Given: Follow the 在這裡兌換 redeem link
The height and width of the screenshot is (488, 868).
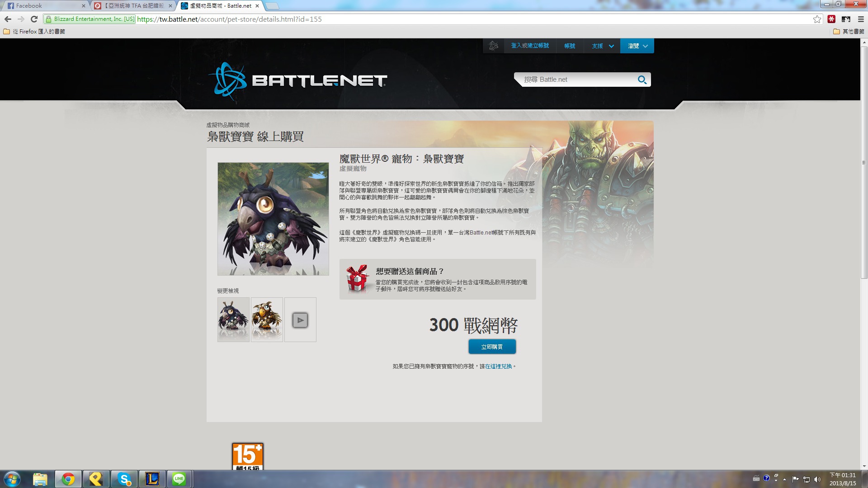Looking at the screenshot, I should pos(498,366).
